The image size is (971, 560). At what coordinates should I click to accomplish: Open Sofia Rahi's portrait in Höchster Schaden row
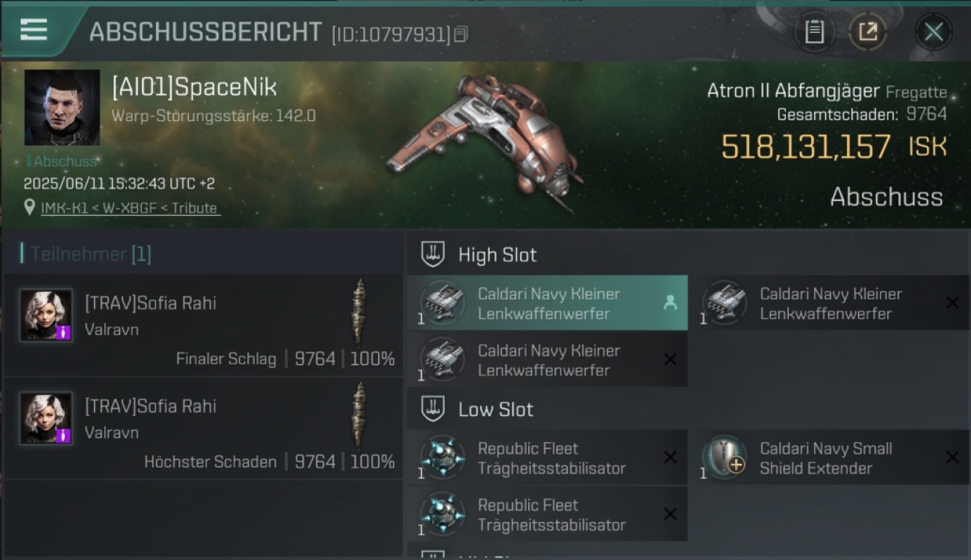click(x=46, y=418)
